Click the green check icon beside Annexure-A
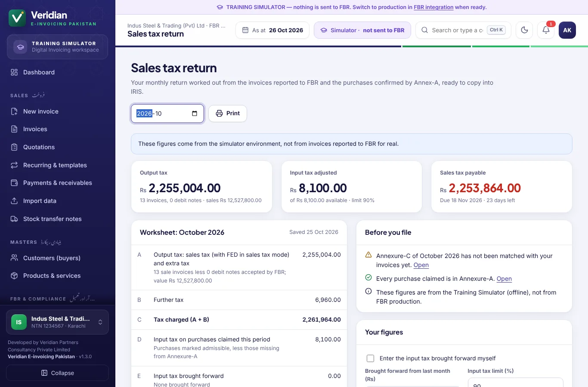Screen dimensions: 588x387 [x=368, y=278]
